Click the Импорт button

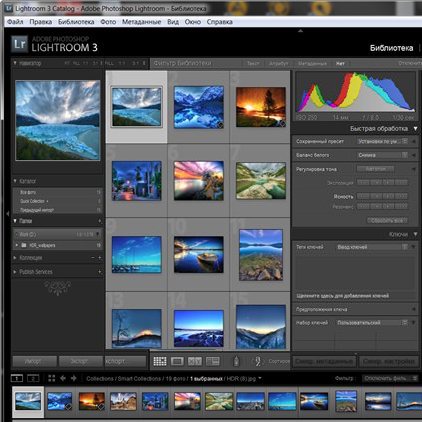tap(34, 361)
